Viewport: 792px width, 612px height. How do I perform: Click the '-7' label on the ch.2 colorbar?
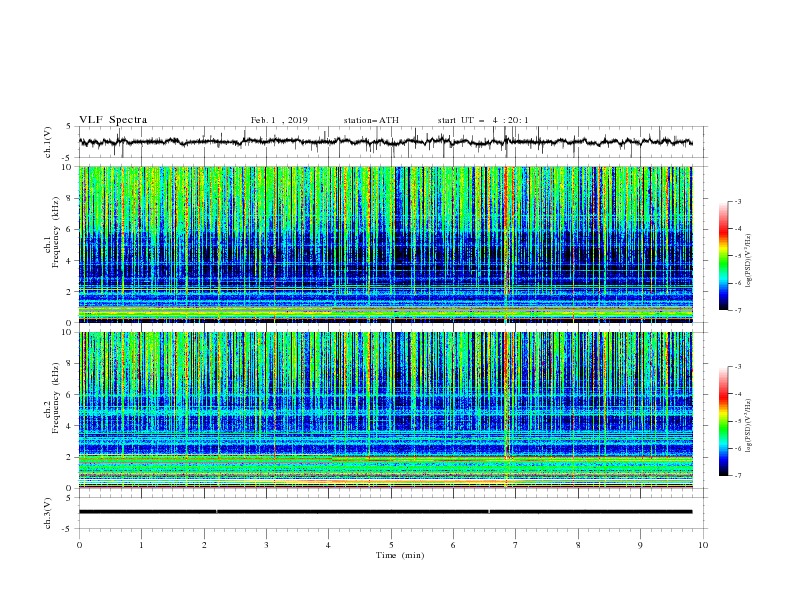737,475
